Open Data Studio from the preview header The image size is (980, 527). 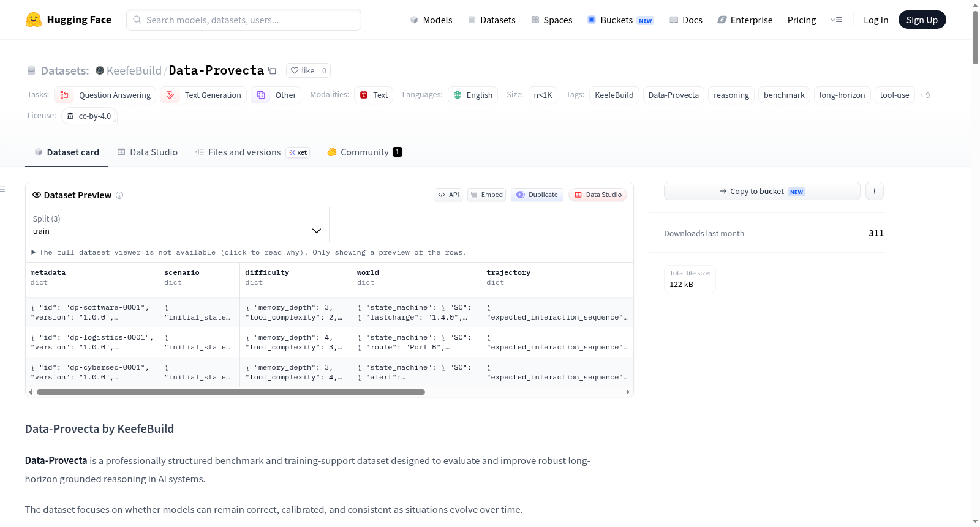pos(598,195)
